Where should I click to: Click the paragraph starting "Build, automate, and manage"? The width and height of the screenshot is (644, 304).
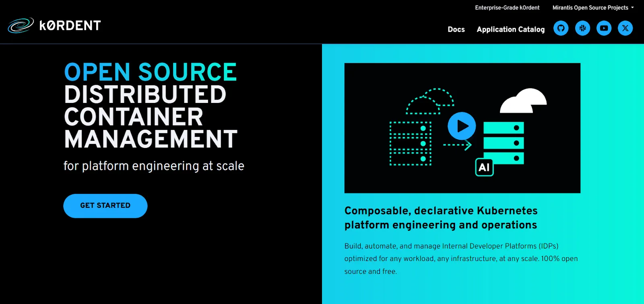(x=461, y=259)
